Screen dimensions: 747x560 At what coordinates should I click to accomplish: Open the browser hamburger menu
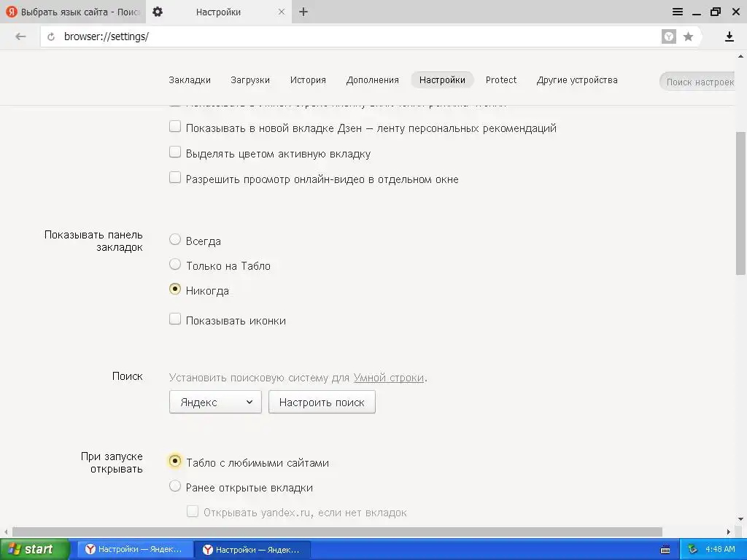(678, 12)
